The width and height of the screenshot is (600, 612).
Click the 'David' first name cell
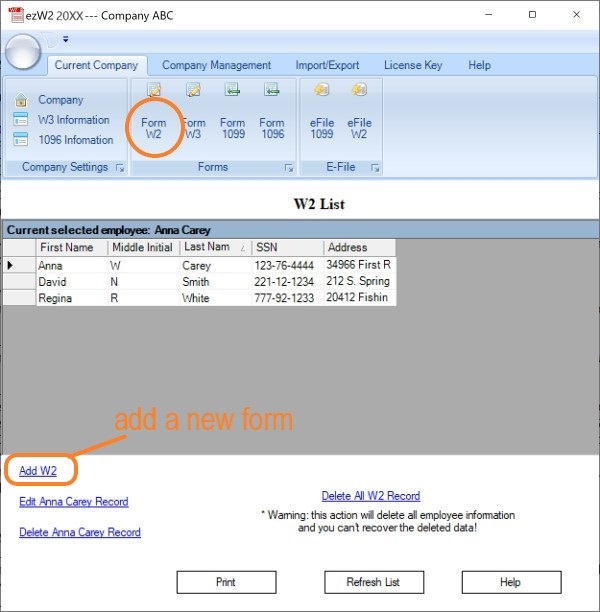72,281
